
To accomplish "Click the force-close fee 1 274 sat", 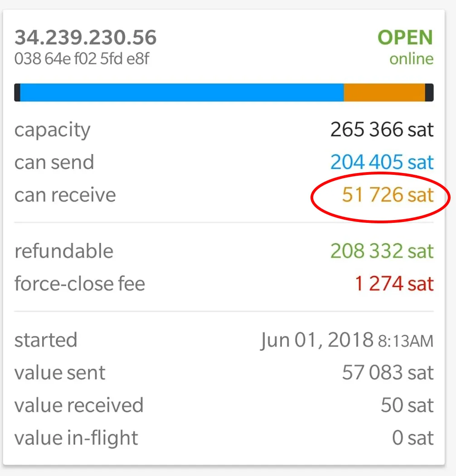I will [x=394, y=284].
